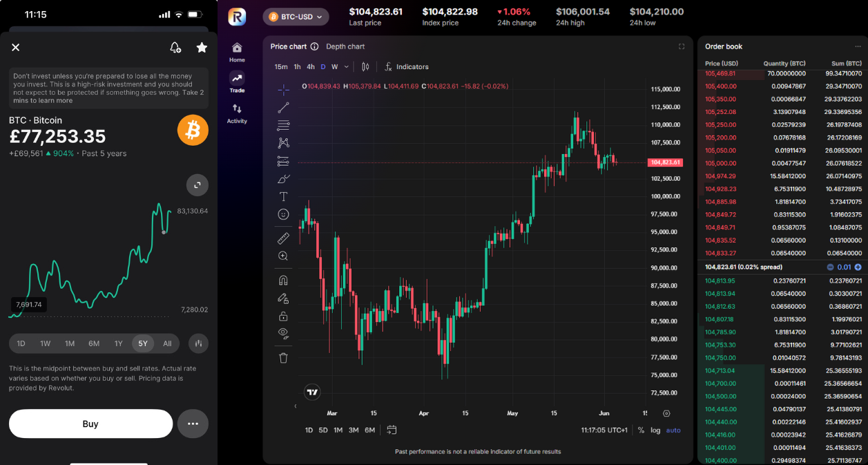Open the emoji sticker tool
Image resolution: width=868 pixels, height=465 pixels.
pos(283,215)
